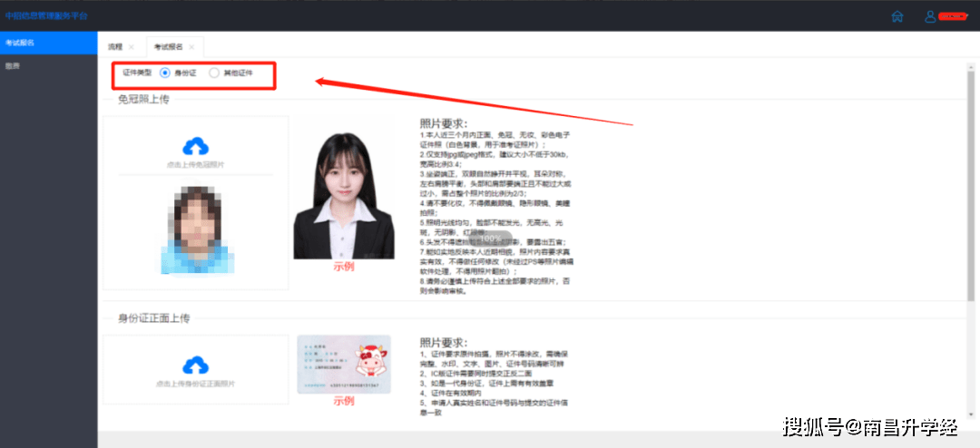This screenshot has height=448, width=980.
Task: Open the user account icon
Action: (x=930, y=16)
